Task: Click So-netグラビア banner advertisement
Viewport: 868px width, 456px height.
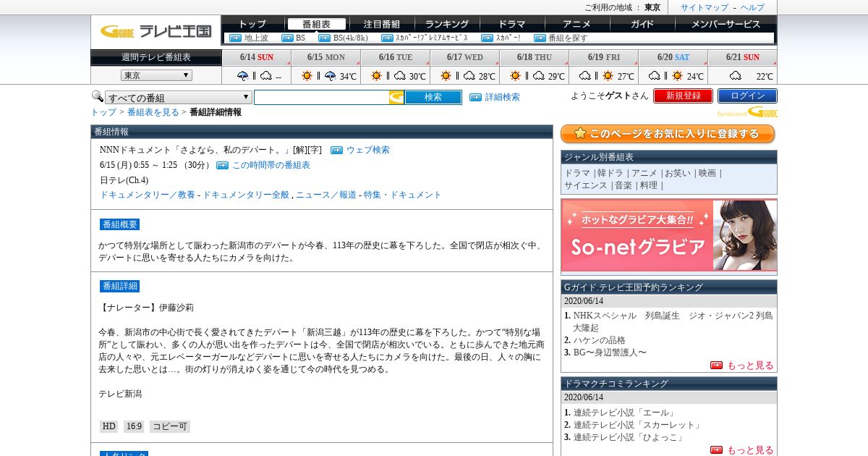Action: (x=669, y=236)
